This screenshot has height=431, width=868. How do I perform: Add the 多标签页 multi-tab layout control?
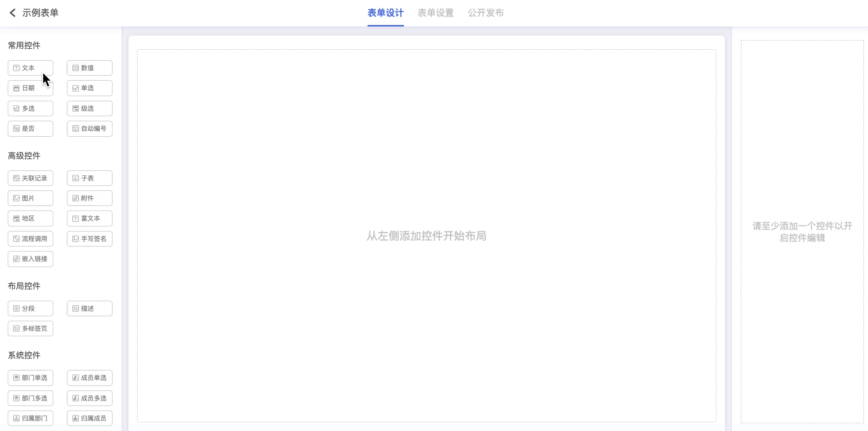coord(30,328)
